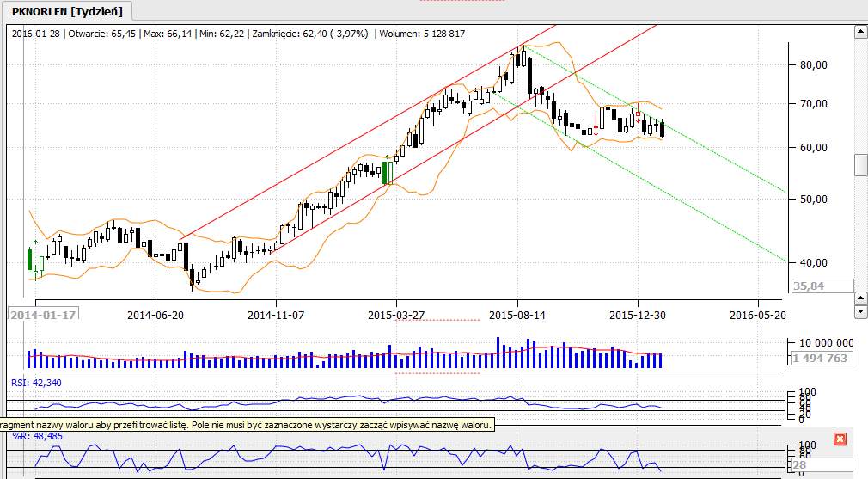Click the %R: 48,485 indicator label
The height and width of the screenshot is (479, 868).
pos(37,436)
